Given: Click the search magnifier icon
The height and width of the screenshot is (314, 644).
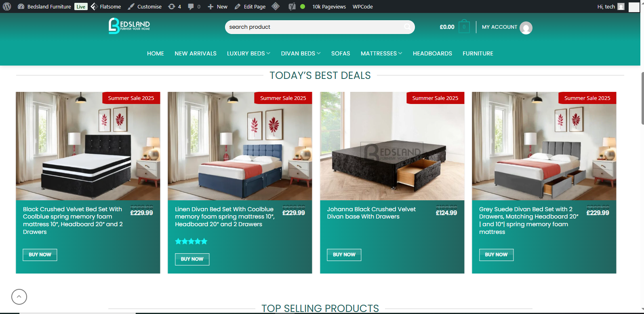Looking at the screenshot, I should coord(407,27).
